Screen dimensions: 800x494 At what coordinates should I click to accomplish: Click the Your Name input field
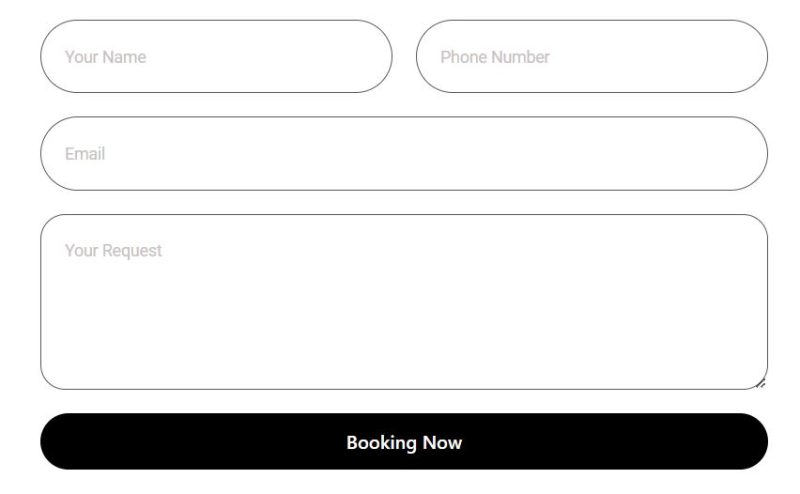(x=216, y=57)
